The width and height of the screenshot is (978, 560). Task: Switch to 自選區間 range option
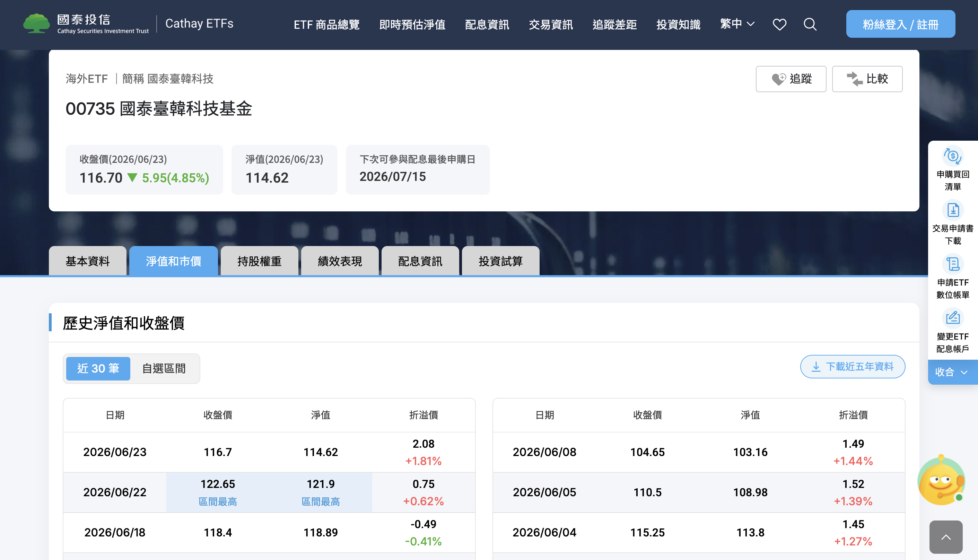point(164,368)
